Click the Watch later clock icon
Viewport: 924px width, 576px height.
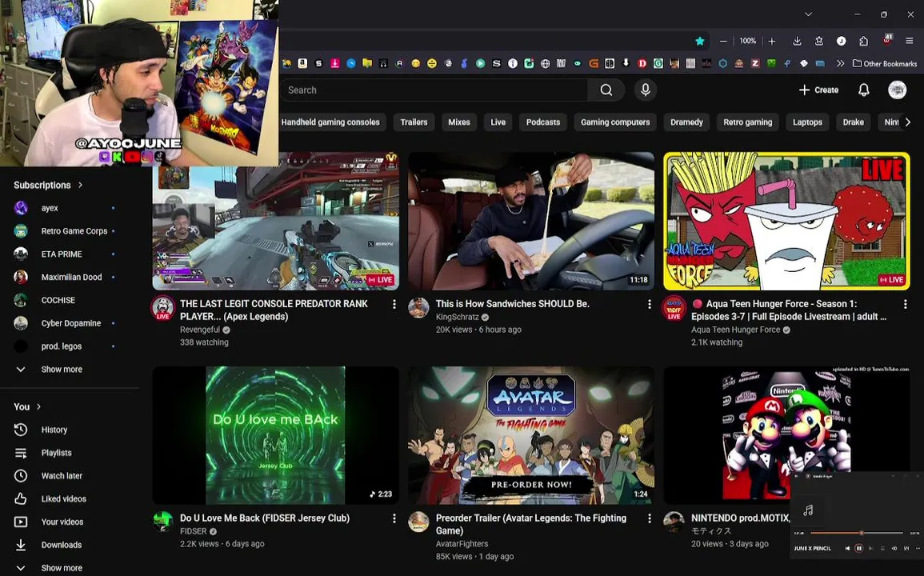pos(21,476)
